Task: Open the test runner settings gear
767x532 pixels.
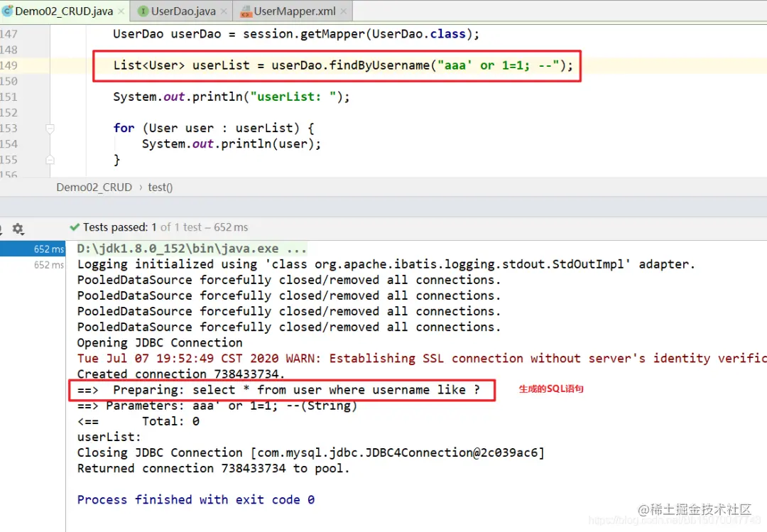Action: [18, 229]
